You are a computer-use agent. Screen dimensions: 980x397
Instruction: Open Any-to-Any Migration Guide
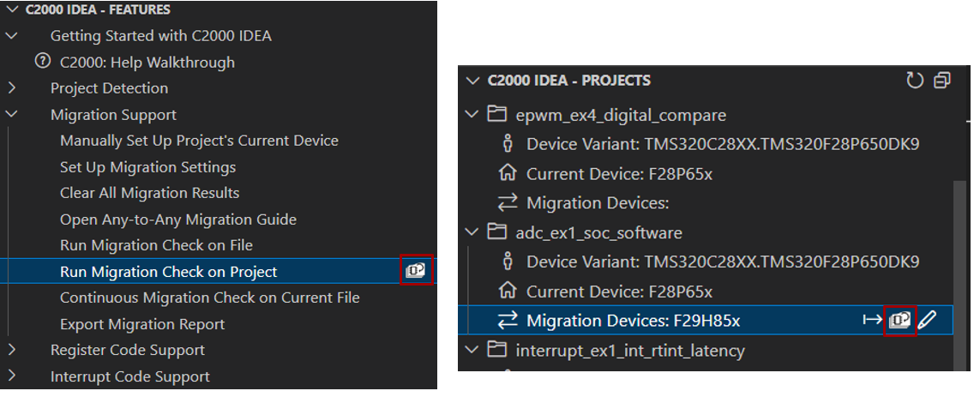(177, 220)
